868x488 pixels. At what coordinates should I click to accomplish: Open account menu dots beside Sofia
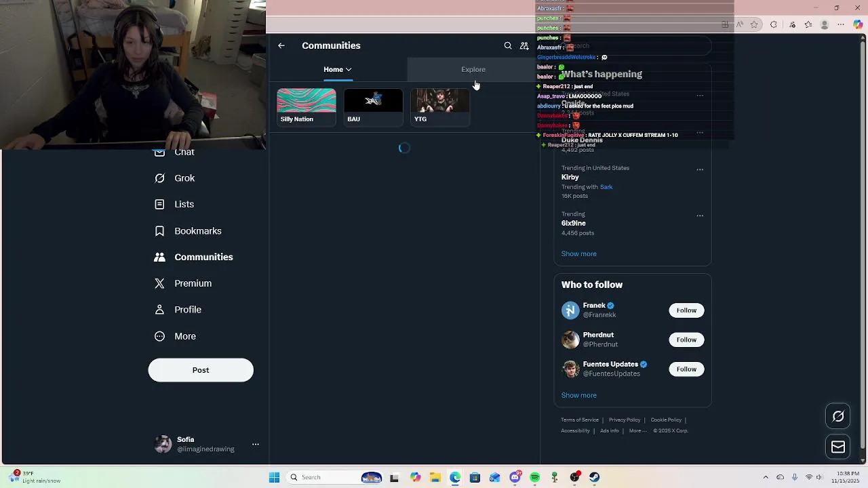256,445
